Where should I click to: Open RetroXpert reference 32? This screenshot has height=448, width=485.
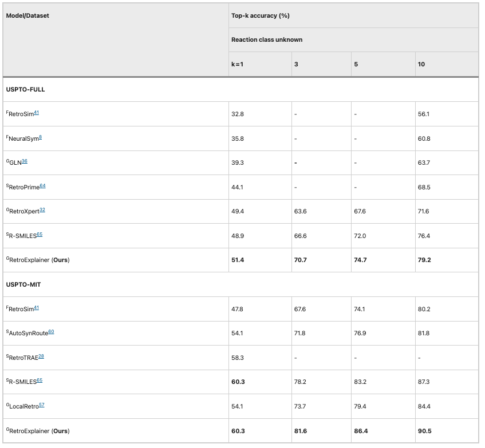point(42,210)
